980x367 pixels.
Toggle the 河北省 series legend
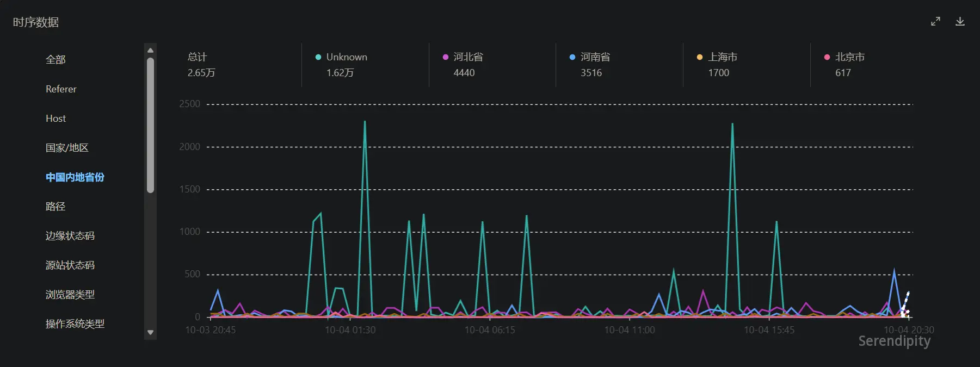pyautogui.click(x=463, y=57)
